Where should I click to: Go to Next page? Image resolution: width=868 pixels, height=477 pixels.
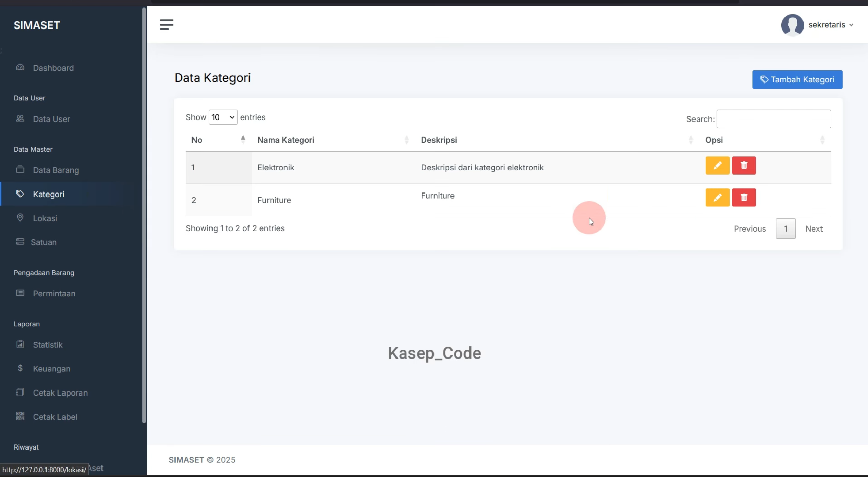pyautogui.click(x=813, y=228)
